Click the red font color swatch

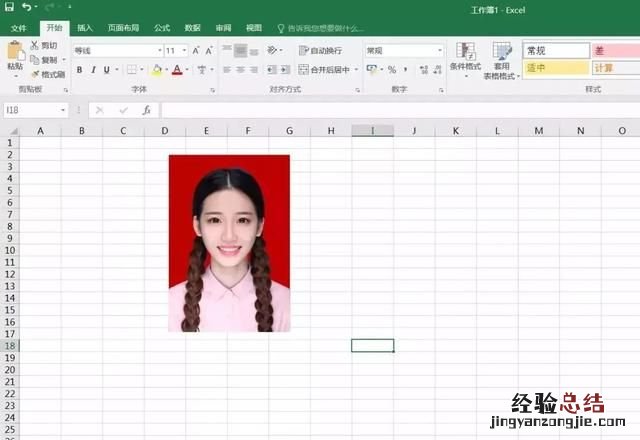click(x=176, y=70)
